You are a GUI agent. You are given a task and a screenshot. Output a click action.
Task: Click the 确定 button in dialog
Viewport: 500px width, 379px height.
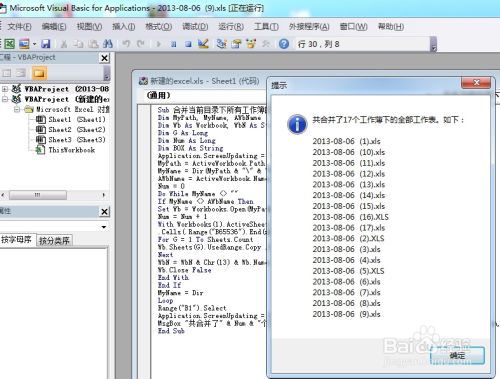(457, 356)
